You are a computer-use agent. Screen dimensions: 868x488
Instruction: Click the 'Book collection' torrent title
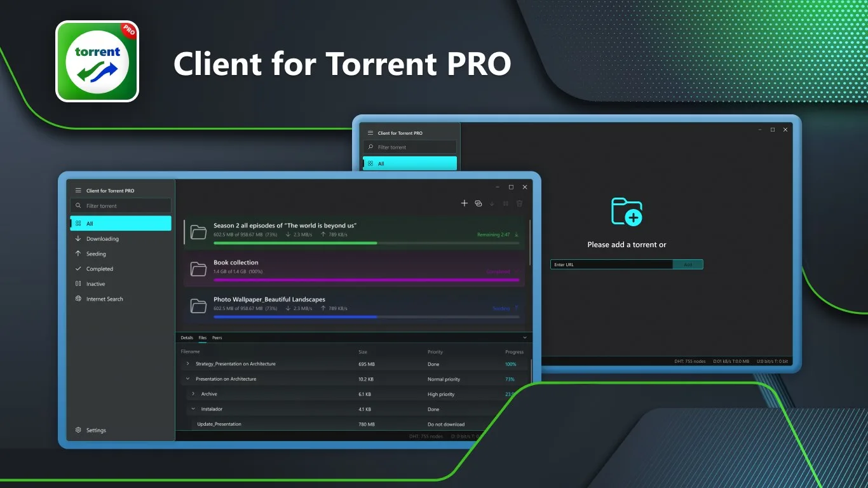236,262
